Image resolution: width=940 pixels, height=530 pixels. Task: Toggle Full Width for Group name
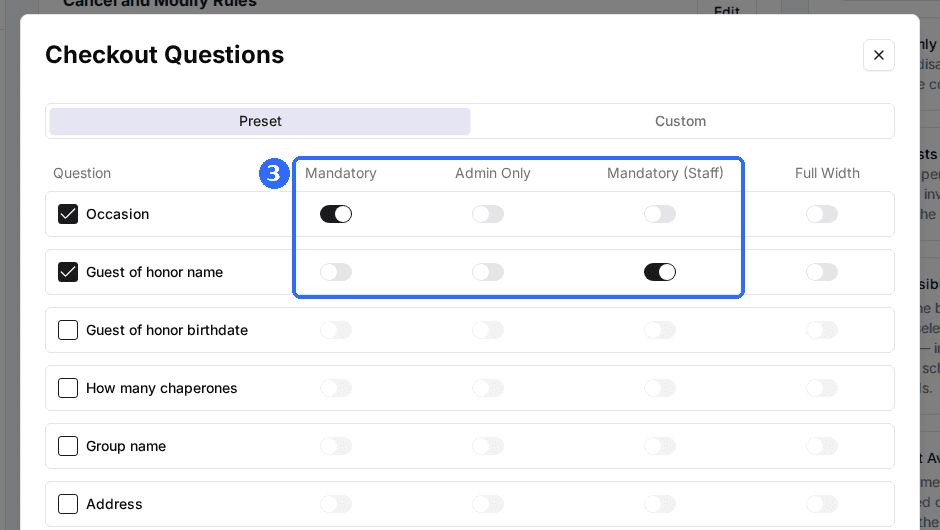tap(822, 446)
